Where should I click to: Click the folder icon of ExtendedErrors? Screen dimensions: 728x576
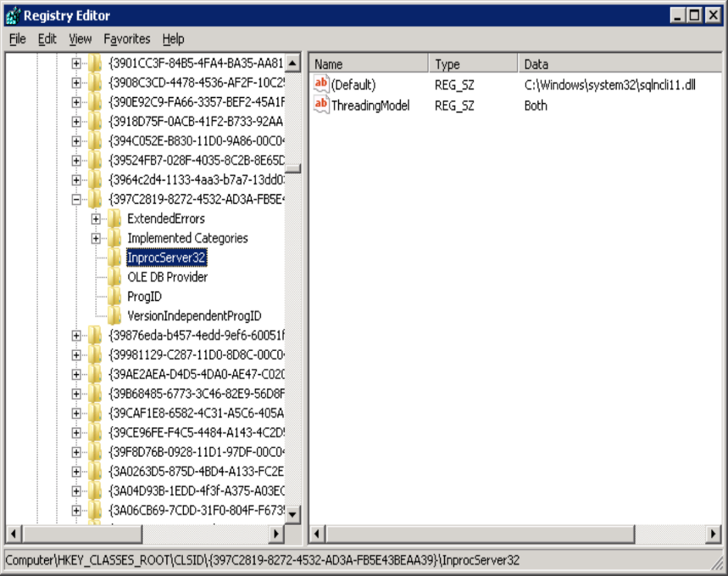[114, 218]
